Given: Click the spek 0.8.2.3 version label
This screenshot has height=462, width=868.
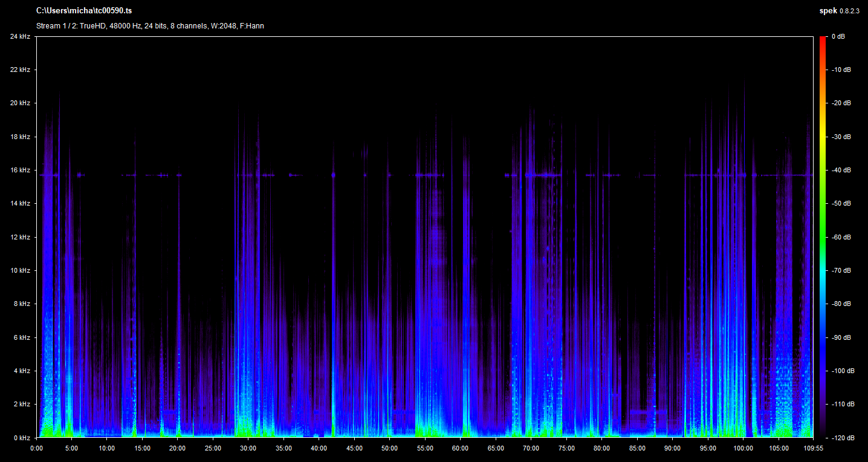Looking at the screenshot, I should 841,11.
